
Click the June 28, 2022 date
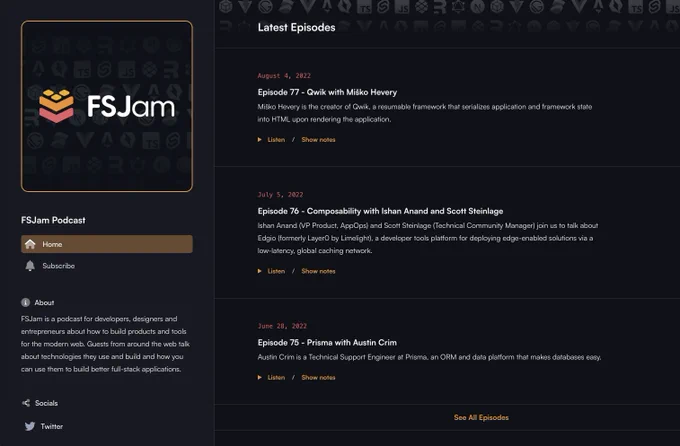pos(282,326)
